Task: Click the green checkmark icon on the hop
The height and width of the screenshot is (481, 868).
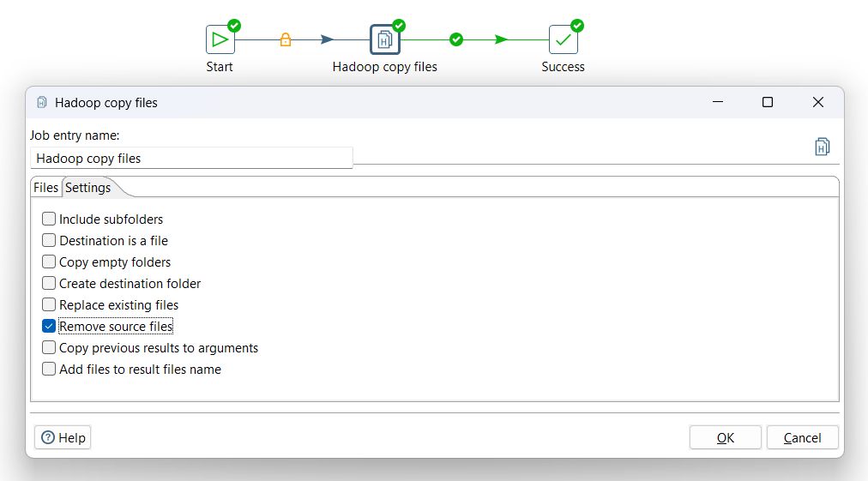Action: click(456, 39)
